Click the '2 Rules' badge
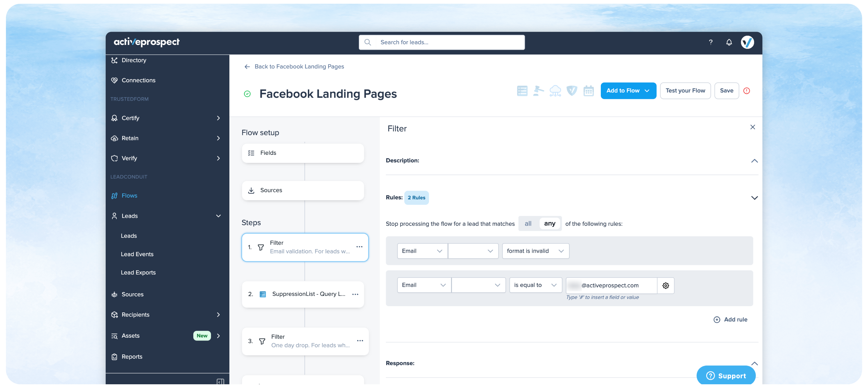The width and height of the screenshot is (868, 388). click(x=416, y=198)
